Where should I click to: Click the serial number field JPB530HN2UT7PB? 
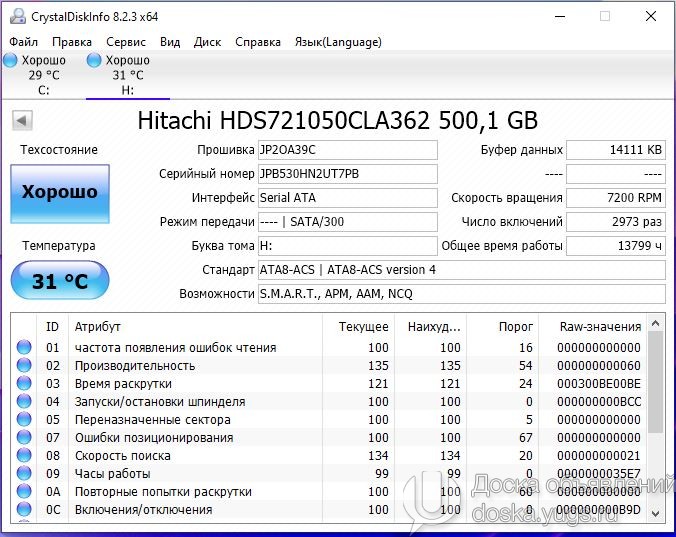pos(347,174)
